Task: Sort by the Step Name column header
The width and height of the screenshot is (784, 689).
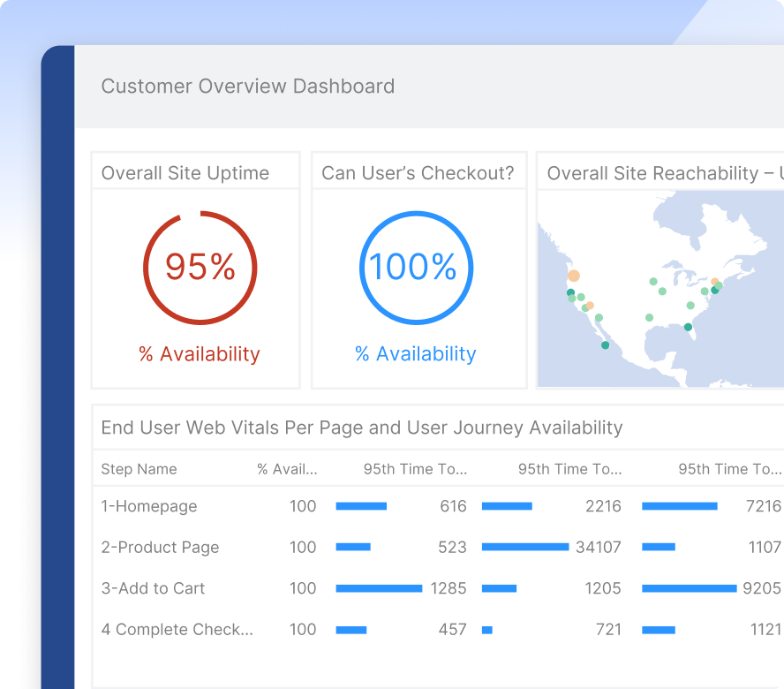Action: pyautogui.click(x=139, y=469)
